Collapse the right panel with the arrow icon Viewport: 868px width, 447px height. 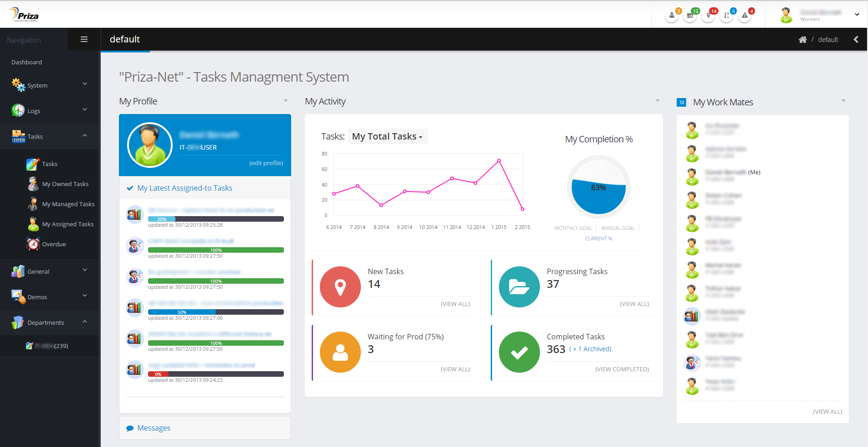[x=856, y=39]
